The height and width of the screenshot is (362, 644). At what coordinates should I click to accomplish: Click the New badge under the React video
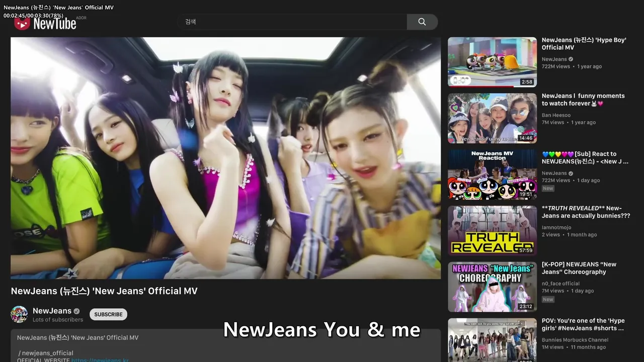point(548,189)
